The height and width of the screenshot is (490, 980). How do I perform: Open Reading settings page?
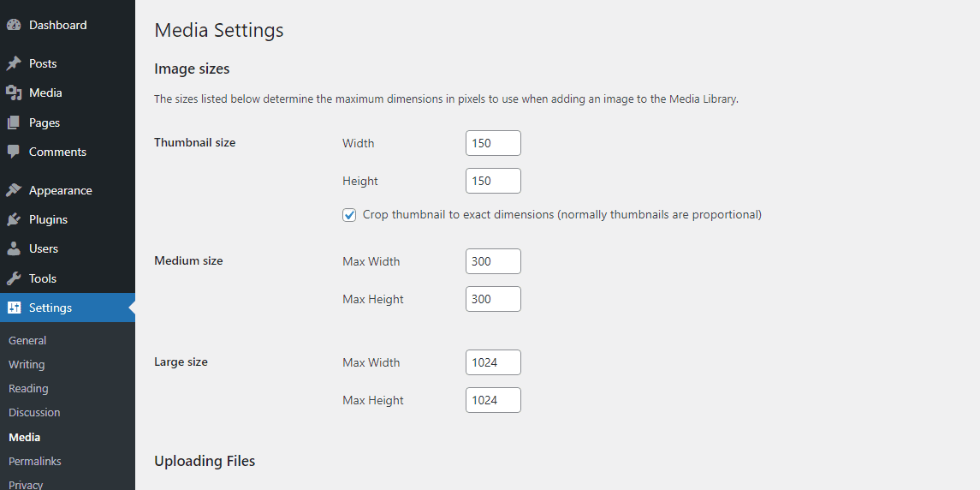point(29,389)
